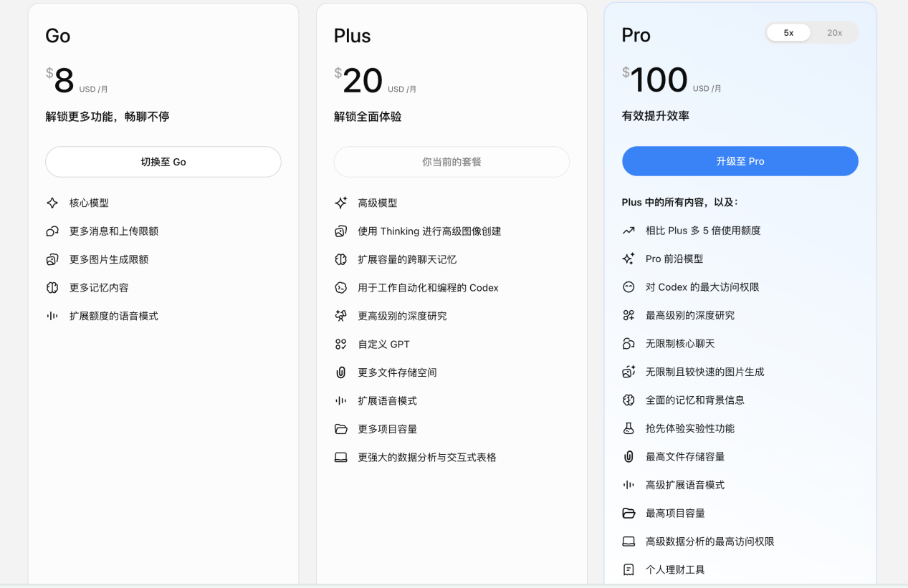The width and height of the screenshot is (908, 588).
Task: Click the text 解锁全面体验
Action: pyautogui.click(x=368, y=116)
